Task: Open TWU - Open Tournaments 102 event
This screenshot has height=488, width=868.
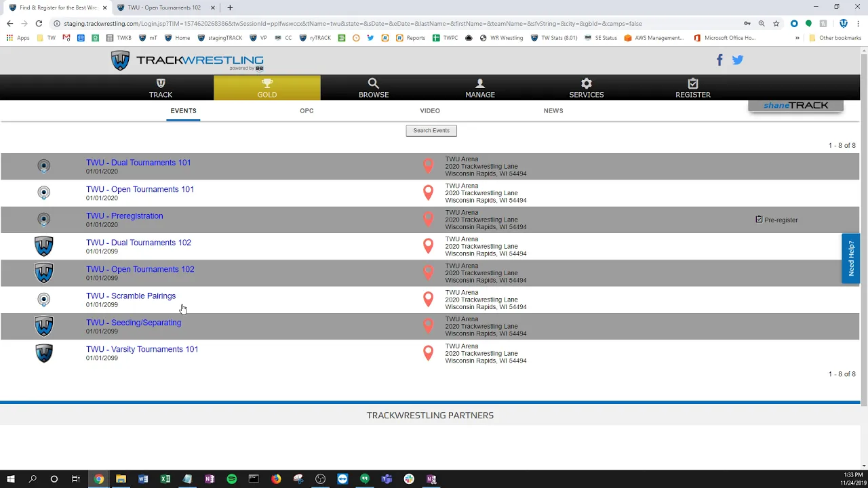Action: click(140, 269)
